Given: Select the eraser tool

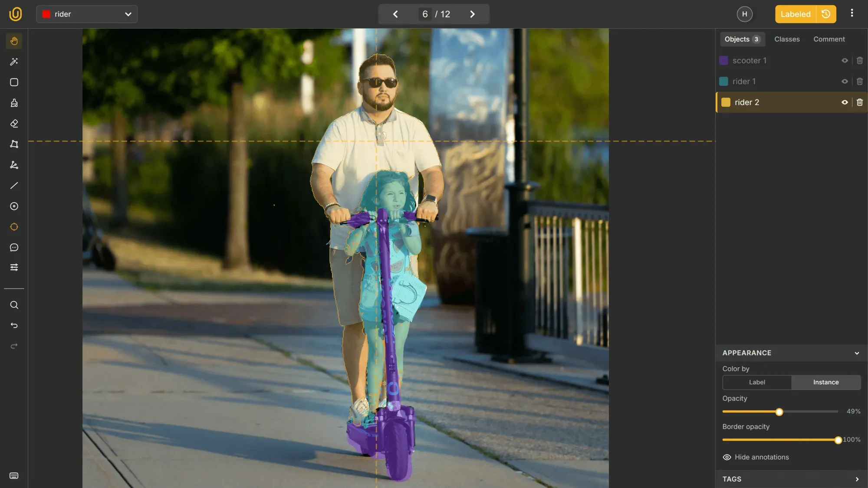Looking at the screenshot, I should click(14, 124).
